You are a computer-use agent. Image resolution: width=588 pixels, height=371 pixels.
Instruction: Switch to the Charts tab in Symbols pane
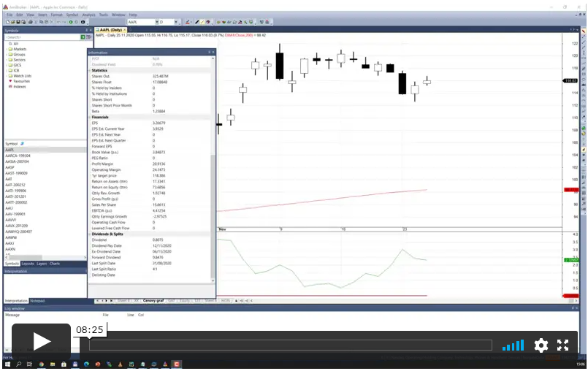point(54,264)
